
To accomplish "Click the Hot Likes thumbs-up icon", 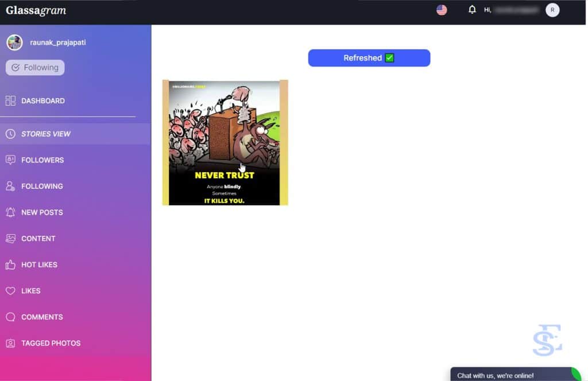I will pos(10,265).
